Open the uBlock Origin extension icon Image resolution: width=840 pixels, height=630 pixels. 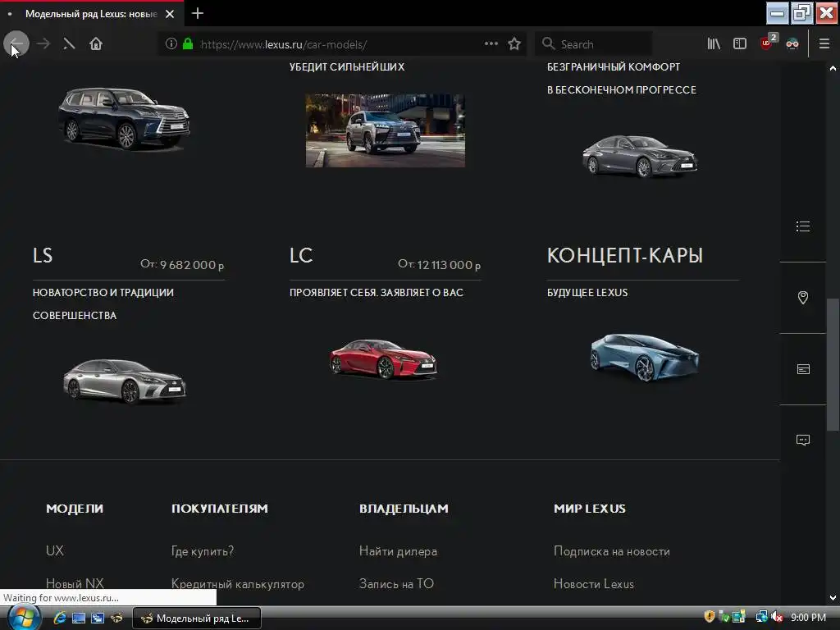[x=767, y=43]
